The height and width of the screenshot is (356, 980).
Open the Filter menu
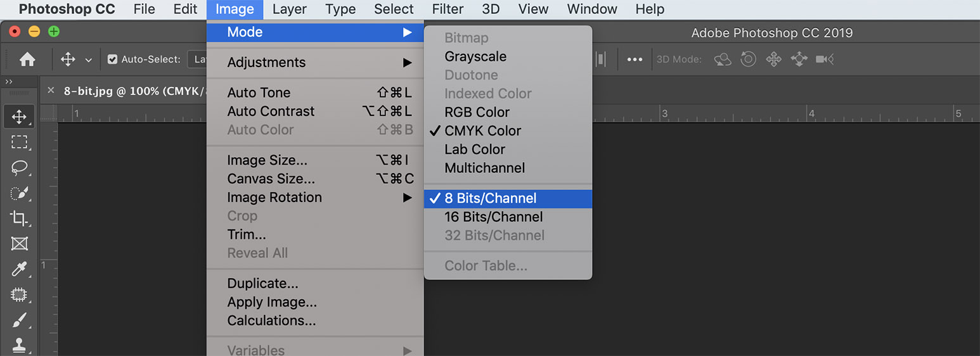(x=448, y=9)
